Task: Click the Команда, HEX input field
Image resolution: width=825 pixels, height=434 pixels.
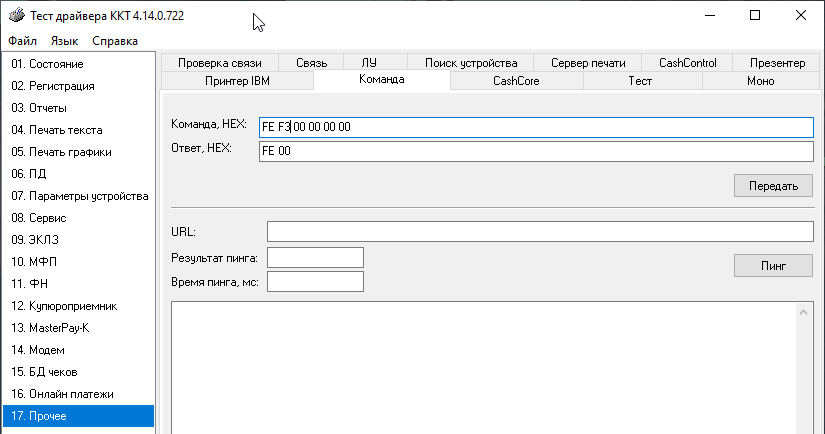Action: tap(536, 127)
